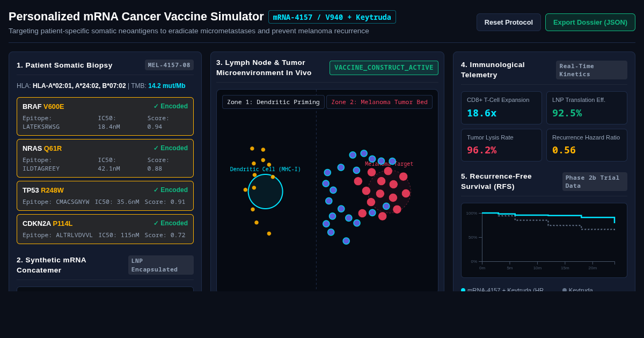
Task: Click the 5. Recurrence-Free Survival heading
Action: 496,181
